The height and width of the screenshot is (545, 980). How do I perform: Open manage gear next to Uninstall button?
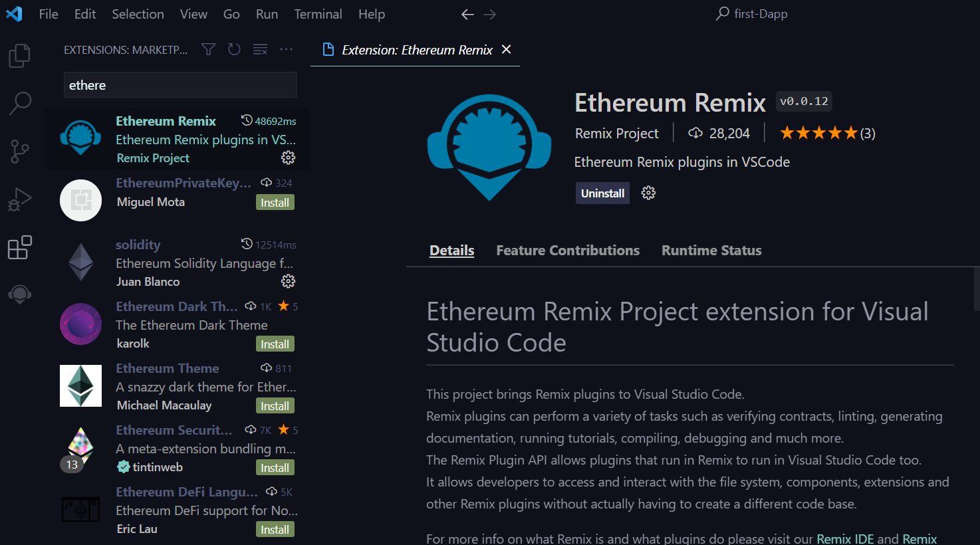[648, 193]
